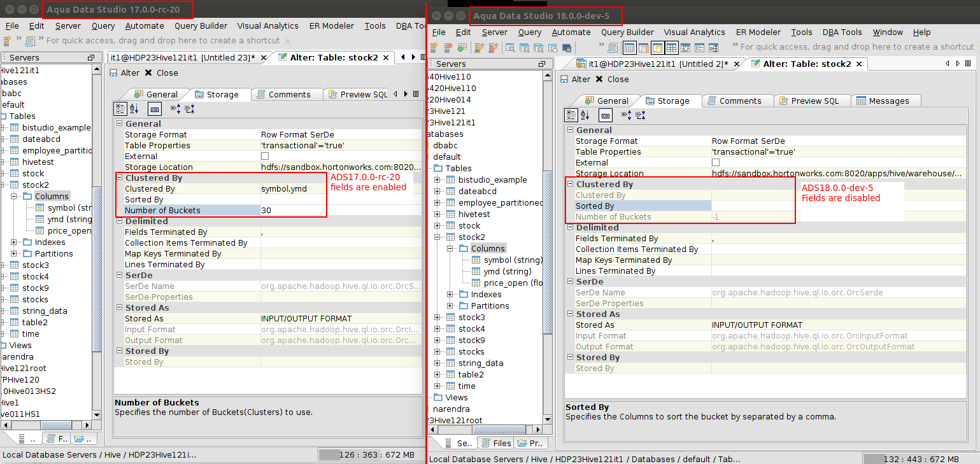Screen dimensions: 980x464
Task: Toggle description panel icon in ADS 17 Storage tab
Action: pos(155,109)
